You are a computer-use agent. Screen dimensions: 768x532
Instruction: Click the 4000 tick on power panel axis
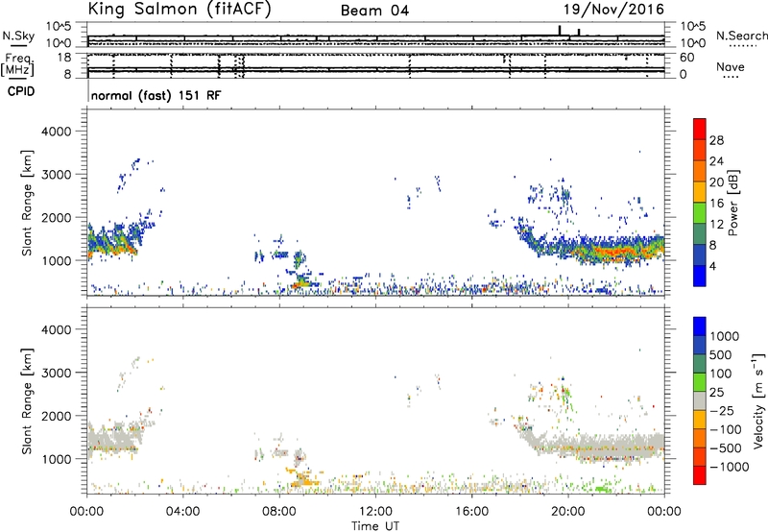click(x=57, y=132)
